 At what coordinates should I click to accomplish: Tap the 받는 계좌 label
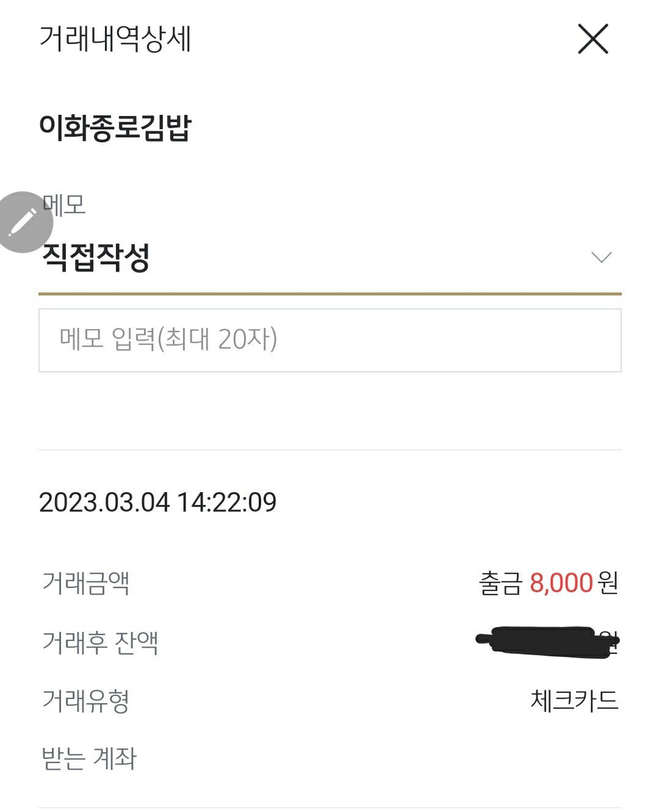click(x=89, y=758)
